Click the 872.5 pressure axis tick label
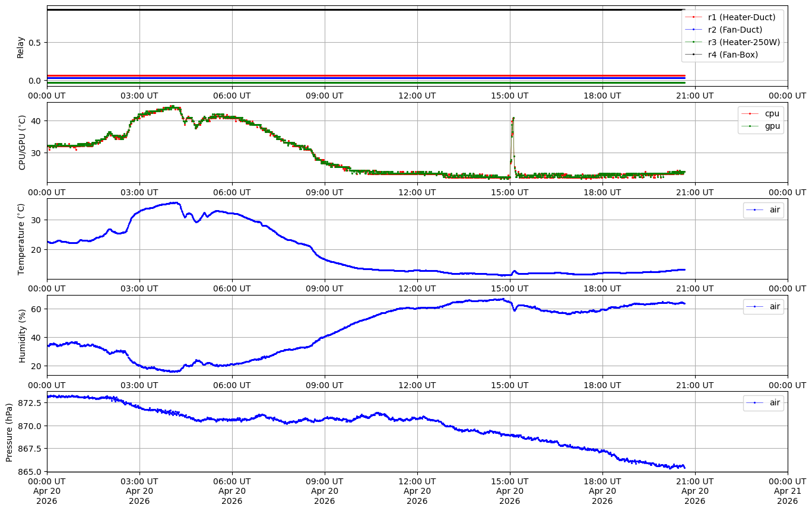Image resolution: width=812 pixels, height=511 pixels. [29, 403]
